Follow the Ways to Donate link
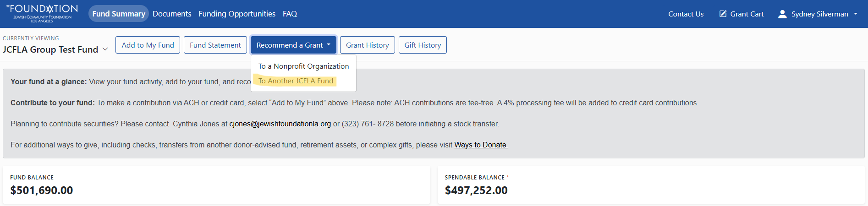868x206 pixels. click(481, 145)
